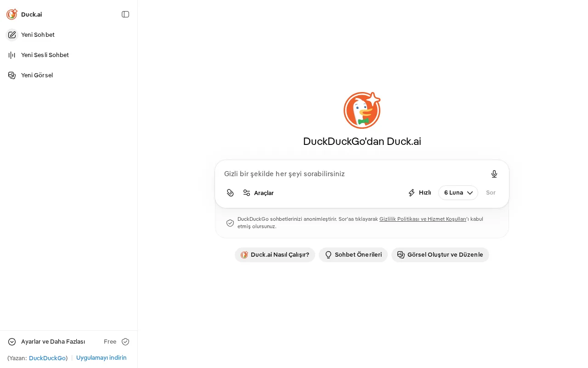The width and height of the screenshot is (588, 368).
Task: Open the Araçlar tools menu
Action: [x=259, y=193]
